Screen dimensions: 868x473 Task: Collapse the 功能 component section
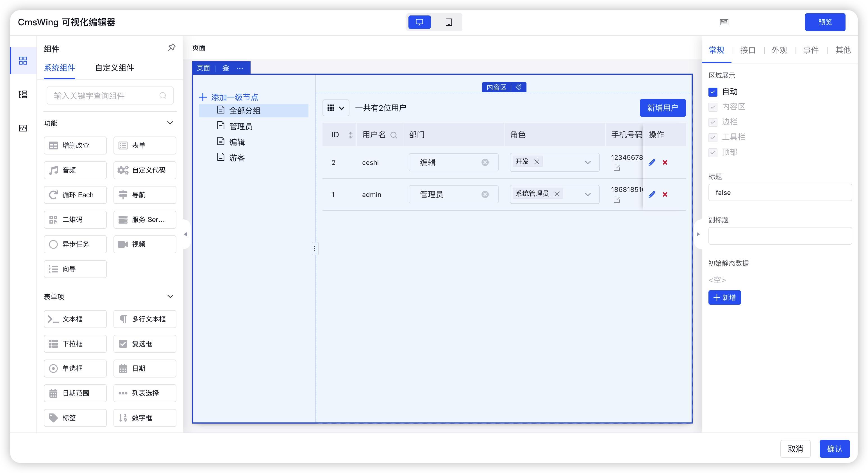(170, 123)
